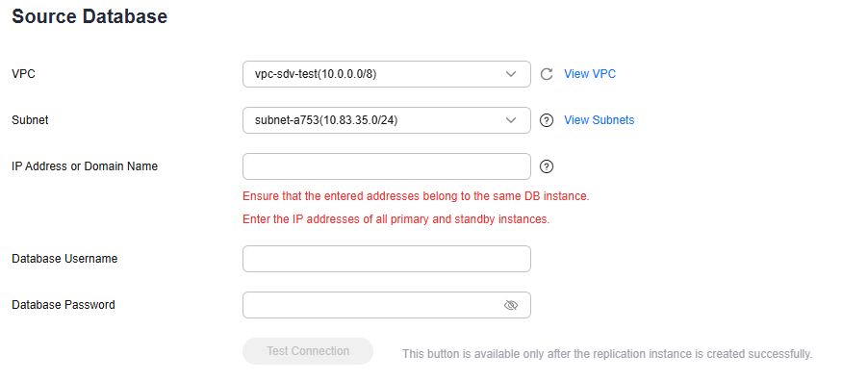Click the hint text beside Test Connection

[x=607, y=354]
